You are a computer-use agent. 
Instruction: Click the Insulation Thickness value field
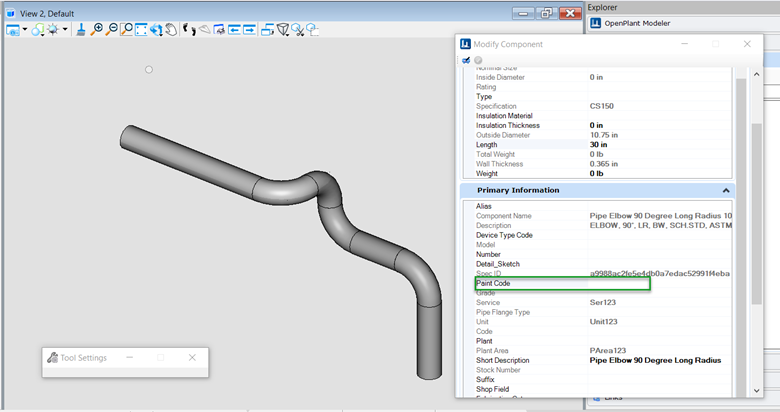659,125
